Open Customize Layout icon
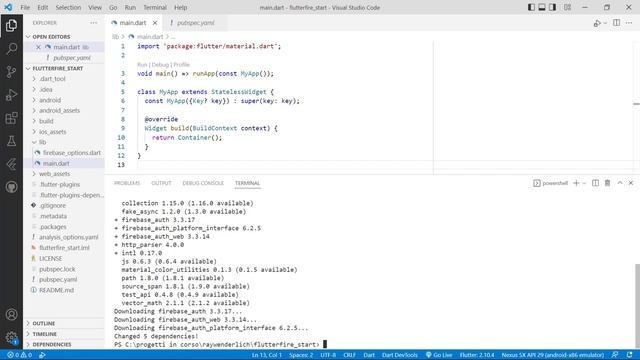640x360 pixels. pyautogui.click(x=567, y=7)
